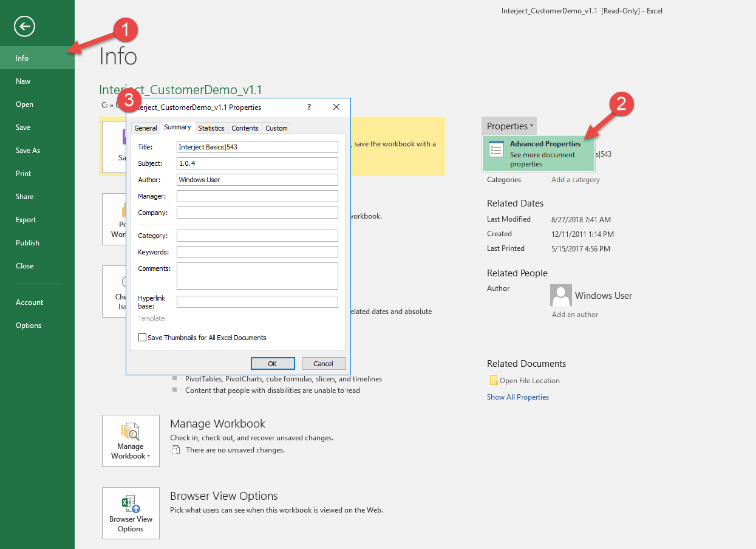Click the Author input field
Image resolution: width=756 pixels, height=549 pixels.
coord(257,180)
